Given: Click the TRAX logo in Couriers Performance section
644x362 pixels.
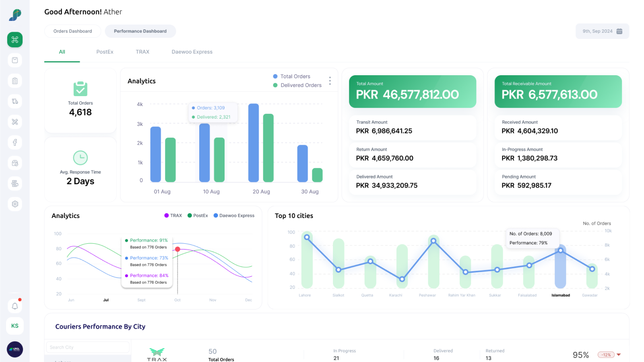Looking at the screenshot, I should tap(157, 353).
